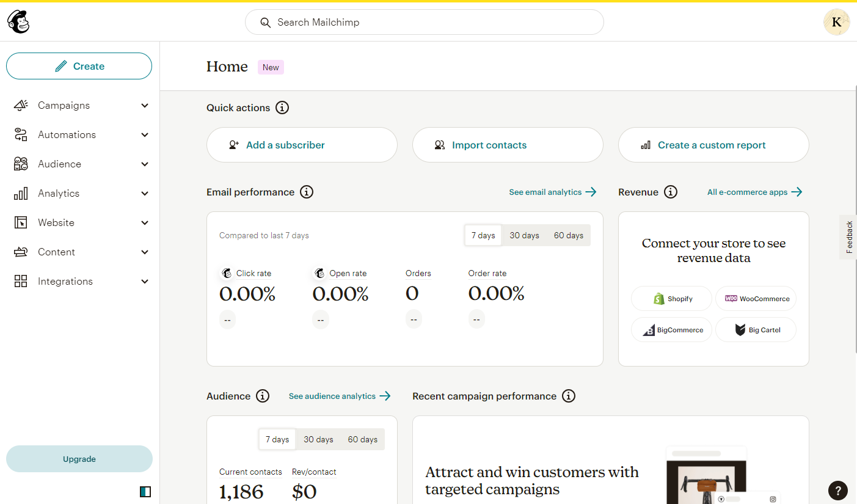
Task: Open the K profile avatar menu
Action: [x=836, y=22]
